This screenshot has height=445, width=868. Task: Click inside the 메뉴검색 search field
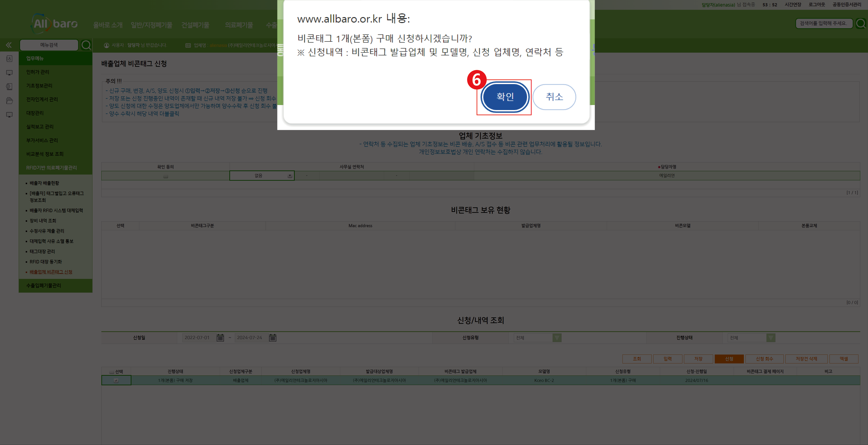(x=49, y=45)
